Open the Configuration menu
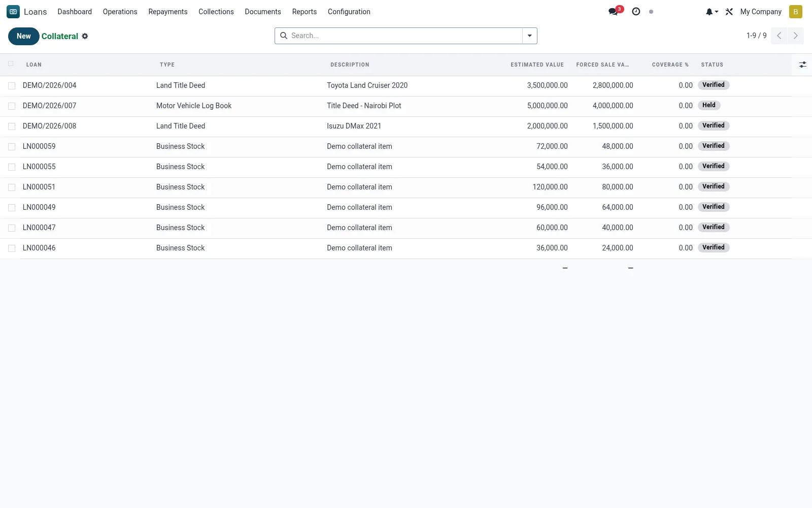The image size is (812, 508). 349,12
